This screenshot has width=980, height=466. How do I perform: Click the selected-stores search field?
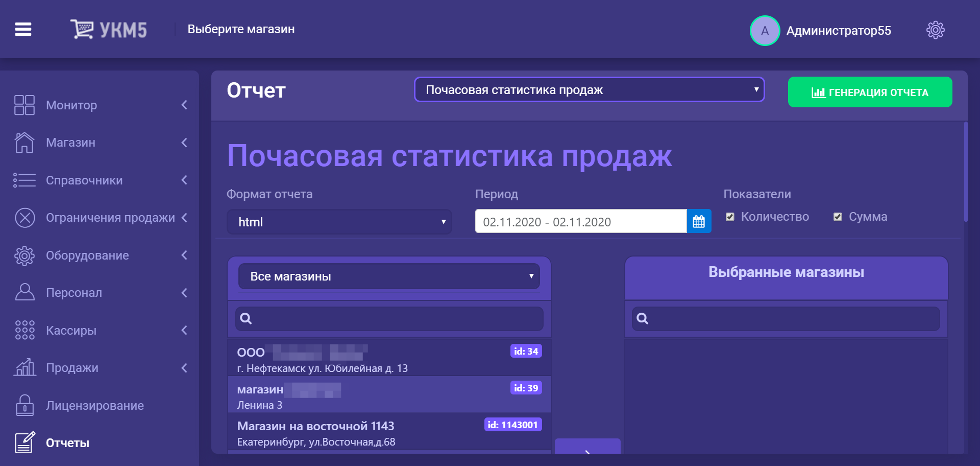[x=786, y=318]
